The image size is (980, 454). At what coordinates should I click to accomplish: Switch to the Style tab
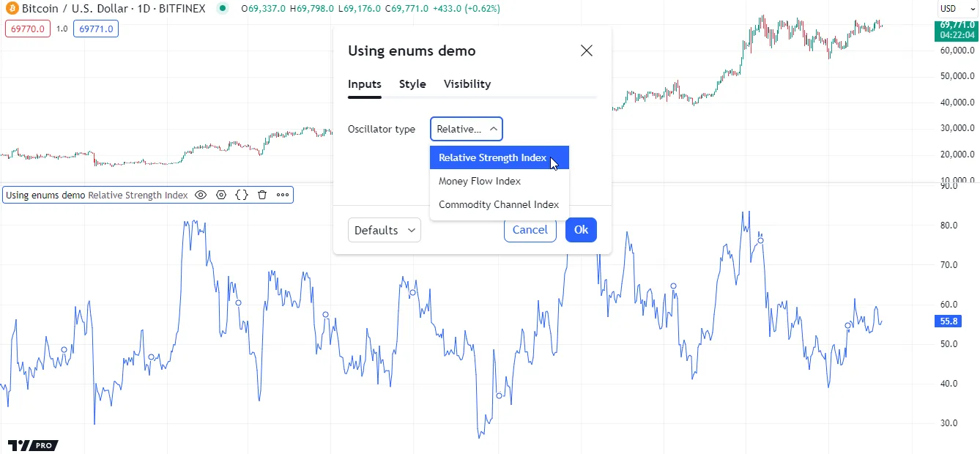click(x=412, y=84)
